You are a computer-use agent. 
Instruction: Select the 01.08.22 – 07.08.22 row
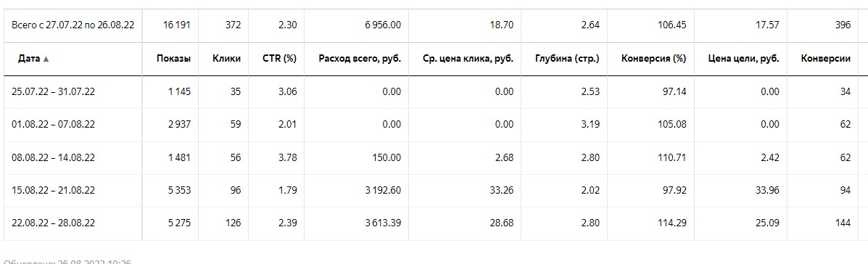click(431, 125)
